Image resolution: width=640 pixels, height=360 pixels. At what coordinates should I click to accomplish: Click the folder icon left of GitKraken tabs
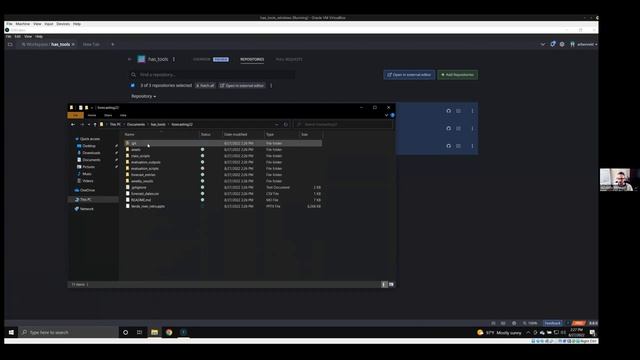click(x=10, y=44)
